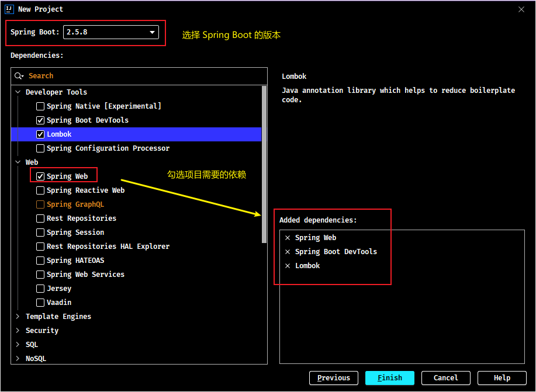Viewport: 536px width, 392px height.
Task: Click the Finish button
Action: coord(390,378)
